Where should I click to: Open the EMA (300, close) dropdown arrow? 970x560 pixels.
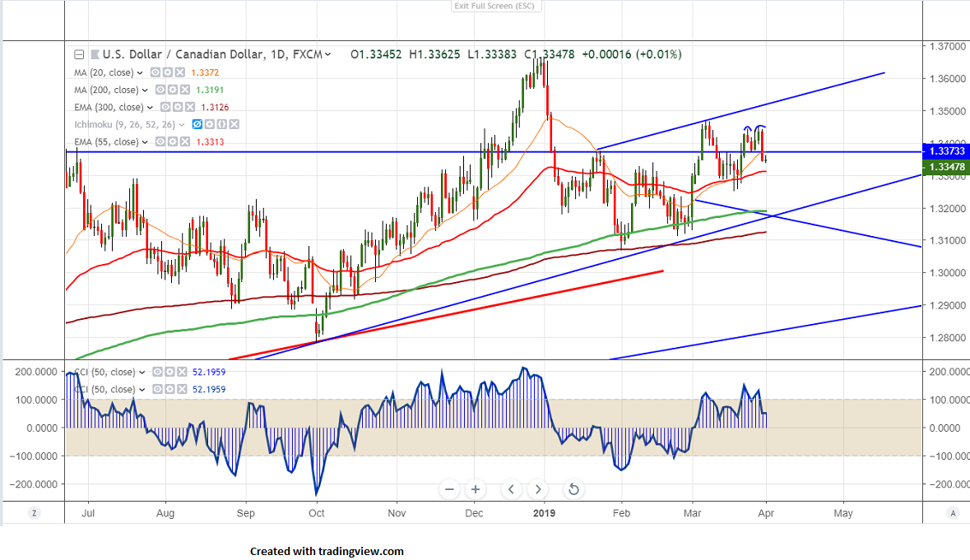151,108
